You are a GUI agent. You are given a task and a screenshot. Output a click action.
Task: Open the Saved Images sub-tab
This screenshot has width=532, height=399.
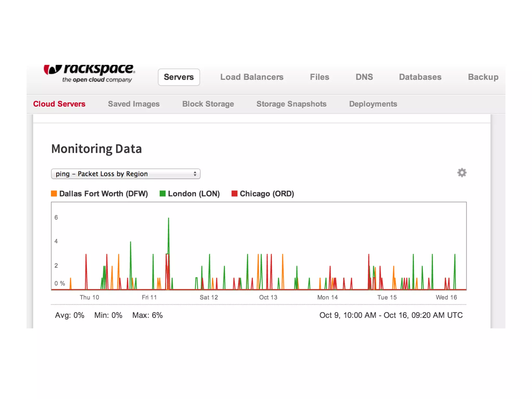134,104
